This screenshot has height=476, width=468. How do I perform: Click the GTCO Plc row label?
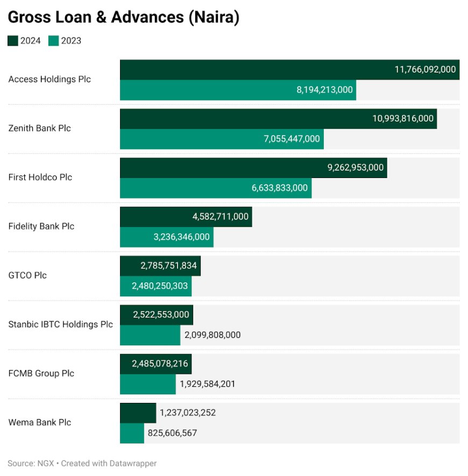[x=27, y=275]
